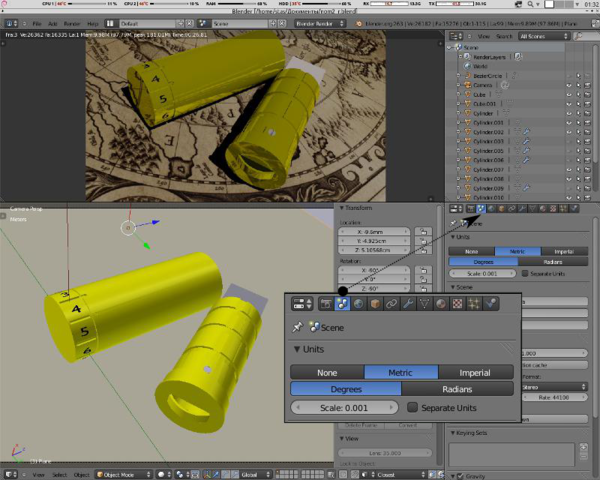The width and height of the screenshot is (600, 480).
Task: Click the Location Z value field
Action: (374, 250)
